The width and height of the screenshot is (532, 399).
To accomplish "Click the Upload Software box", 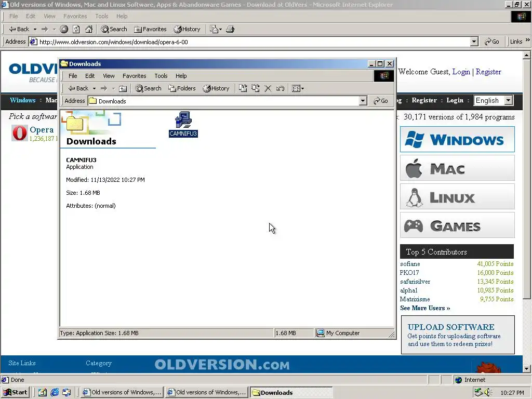I will (458, 335).
